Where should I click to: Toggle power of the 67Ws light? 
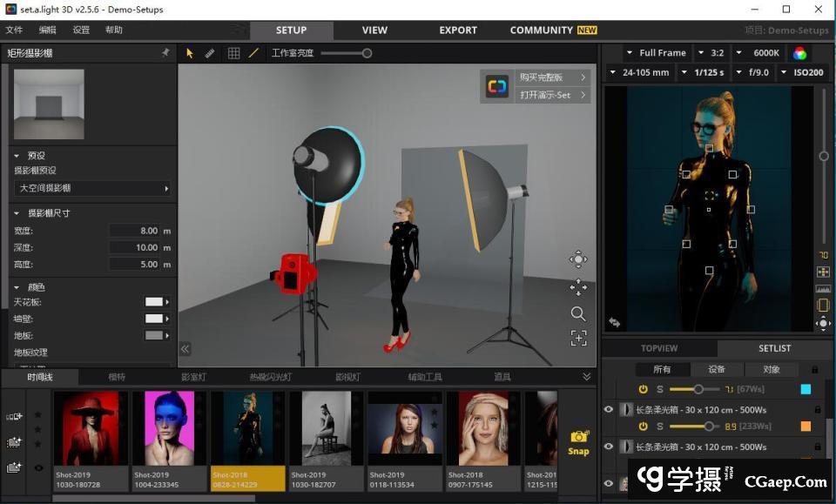pyautogui.click(x=643, y=389)
